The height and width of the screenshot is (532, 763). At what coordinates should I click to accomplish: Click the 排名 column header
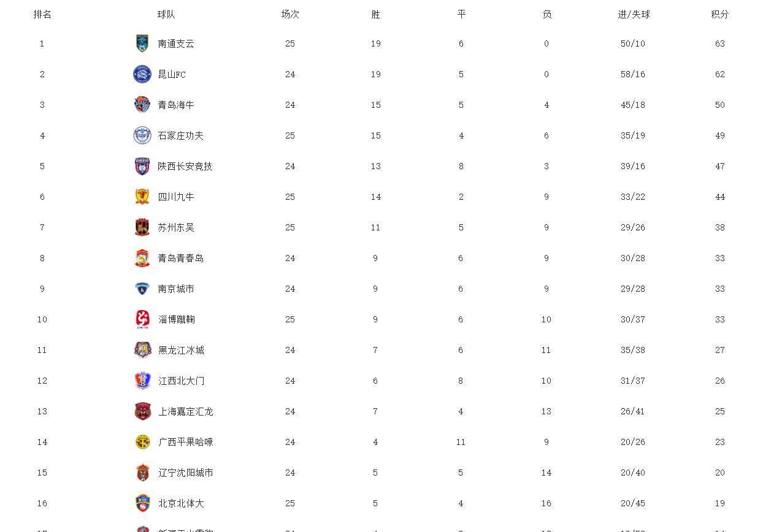pyautogui.click(x=42, y=14)
